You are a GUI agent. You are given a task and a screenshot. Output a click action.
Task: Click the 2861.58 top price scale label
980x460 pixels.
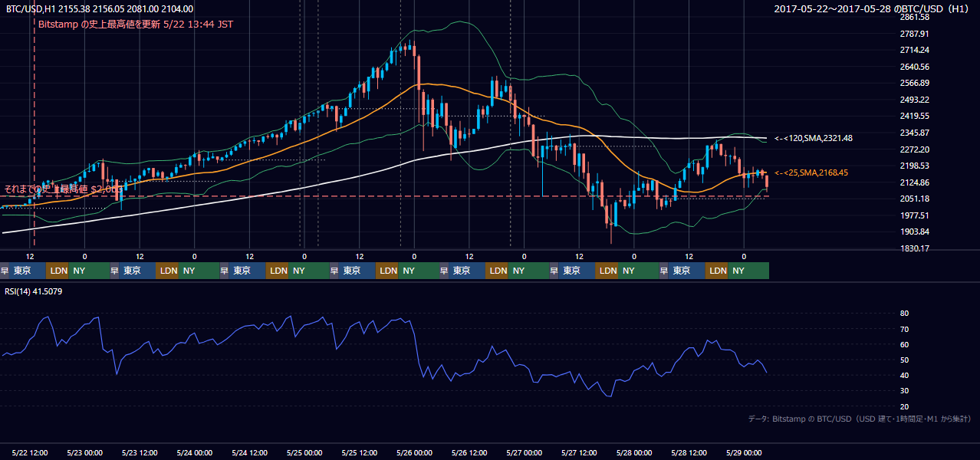click(x=914, y=17)
